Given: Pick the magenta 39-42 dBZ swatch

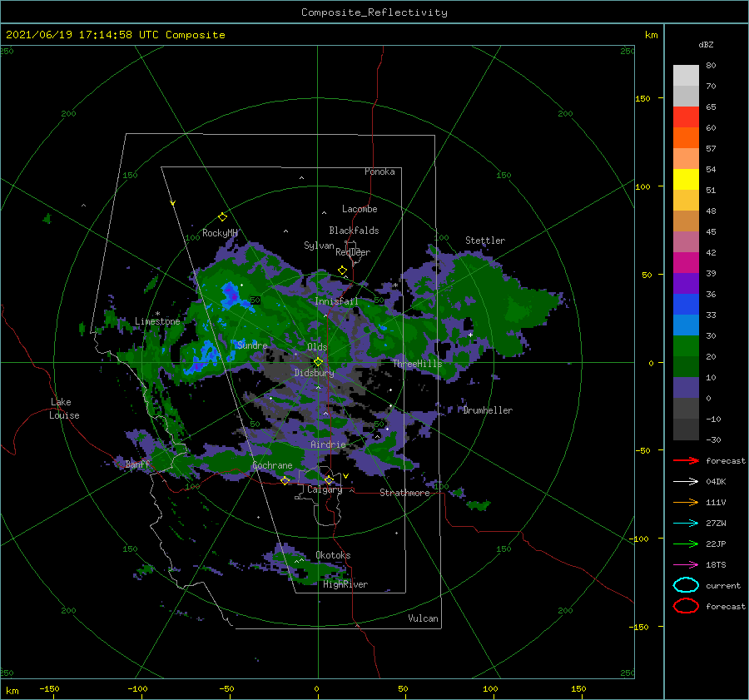Looking at the screenshot, I should tap(686, 263).
